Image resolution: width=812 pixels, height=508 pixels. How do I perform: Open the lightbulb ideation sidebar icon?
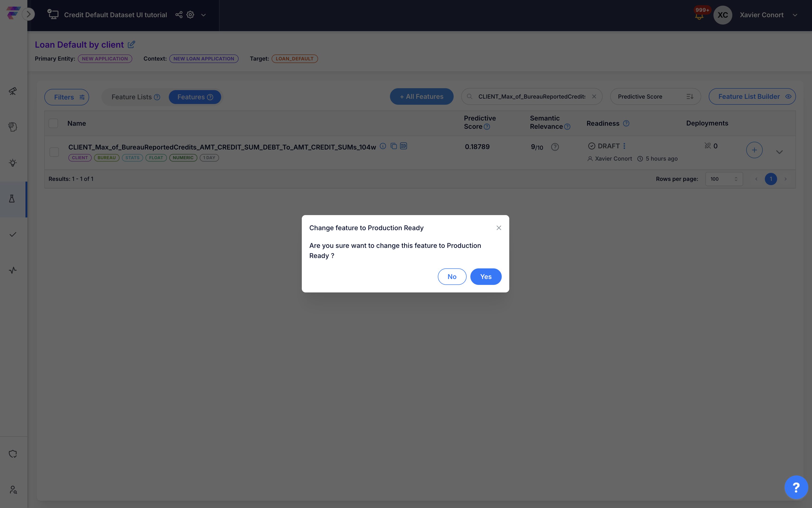(x=13, y=163)
